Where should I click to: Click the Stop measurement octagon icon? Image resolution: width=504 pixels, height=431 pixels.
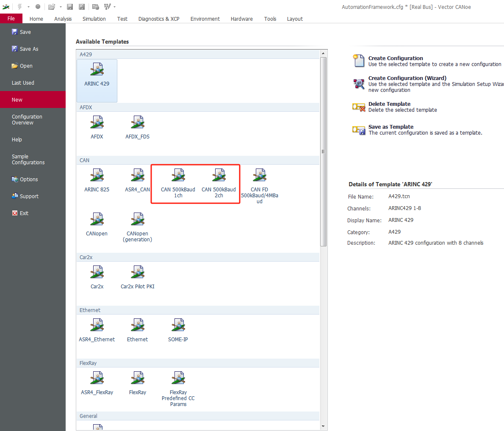click(x=38, y=7)
